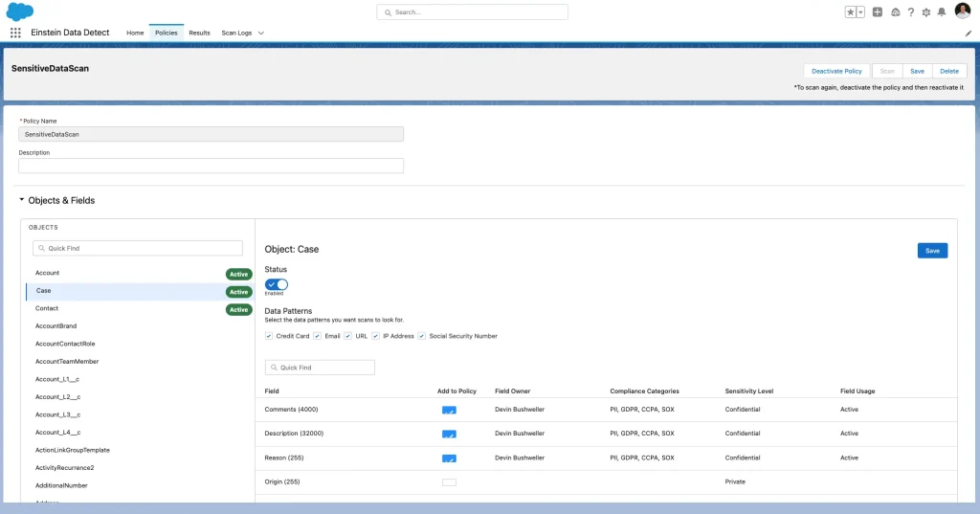Click the Sensitivity Level column header

[x=748, y=391]
